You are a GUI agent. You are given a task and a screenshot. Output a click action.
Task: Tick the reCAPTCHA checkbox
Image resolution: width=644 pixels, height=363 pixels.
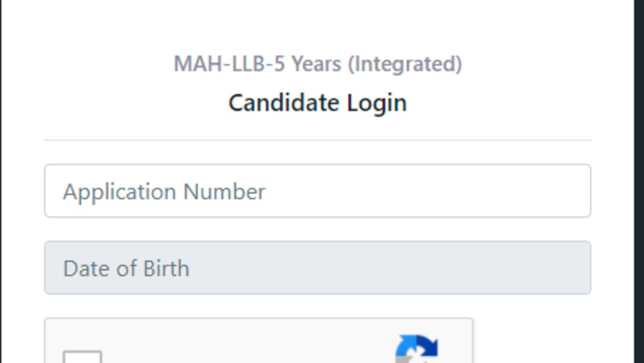pos(82,357)
